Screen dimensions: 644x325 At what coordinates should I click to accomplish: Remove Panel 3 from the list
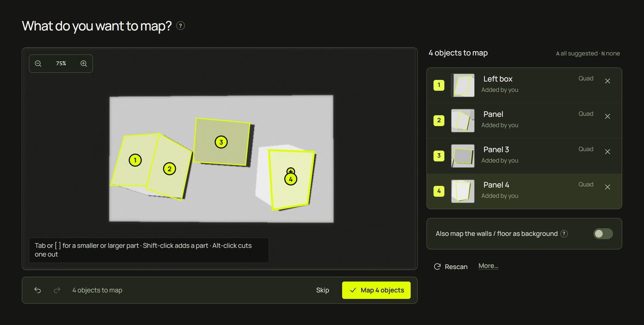click(607, 152)
